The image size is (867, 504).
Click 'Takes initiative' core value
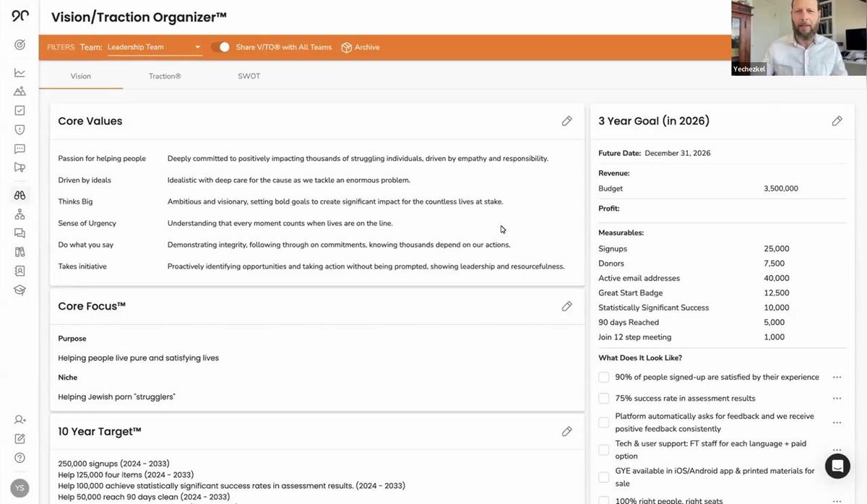(82, 267)
